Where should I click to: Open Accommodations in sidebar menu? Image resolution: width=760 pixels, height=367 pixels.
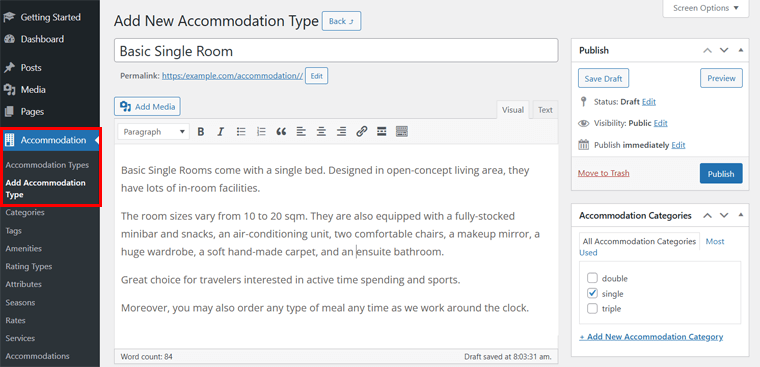37,356
